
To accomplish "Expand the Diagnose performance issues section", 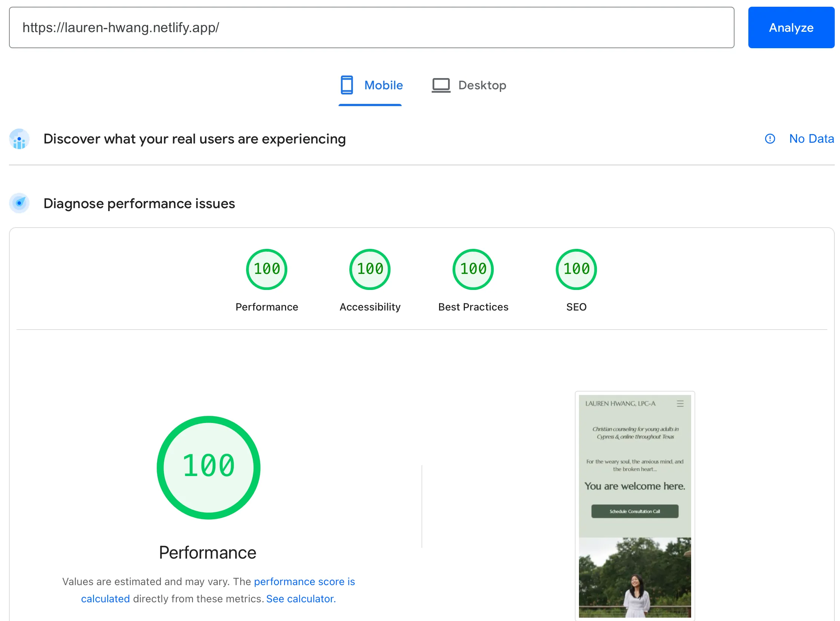I will tap(139, 203).
